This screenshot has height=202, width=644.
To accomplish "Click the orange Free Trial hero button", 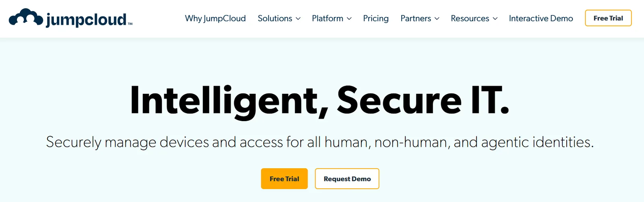I will point(284,179).
